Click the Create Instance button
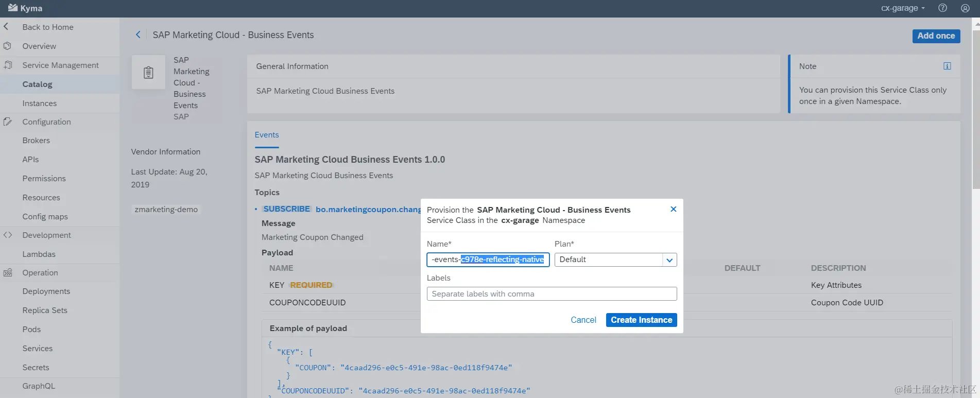 [641, 320]
